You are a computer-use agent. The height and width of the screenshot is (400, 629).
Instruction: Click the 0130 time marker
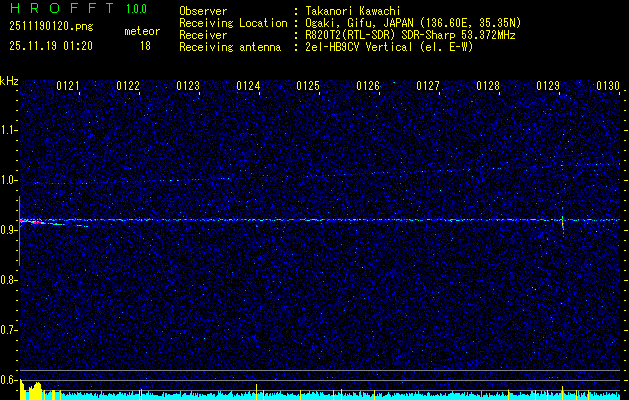[608, 87]
